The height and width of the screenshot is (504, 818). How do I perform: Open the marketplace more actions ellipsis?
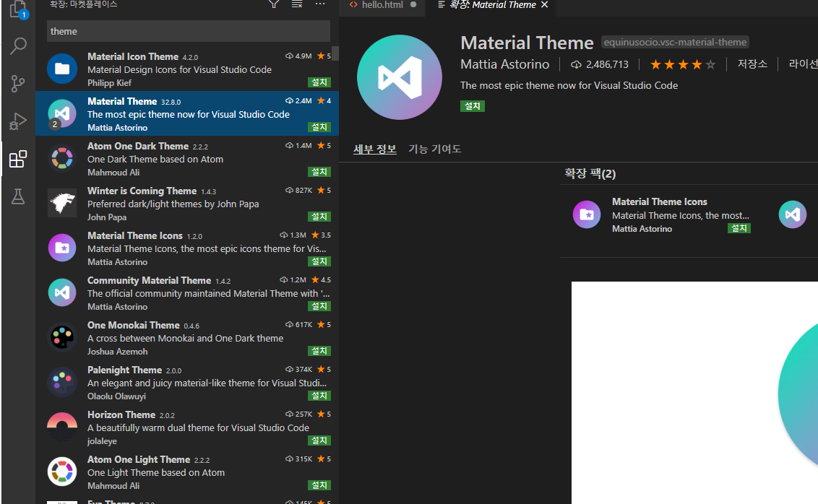pos(320,4)
